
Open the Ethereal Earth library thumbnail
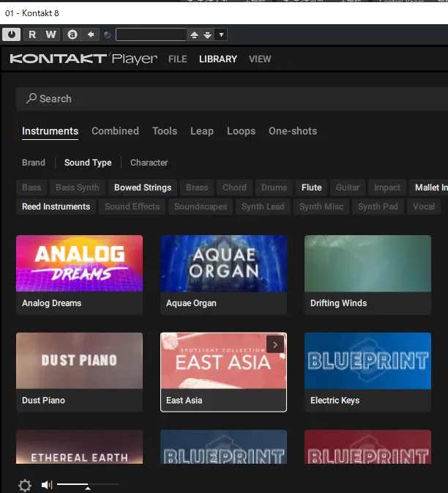coord(79,447)
